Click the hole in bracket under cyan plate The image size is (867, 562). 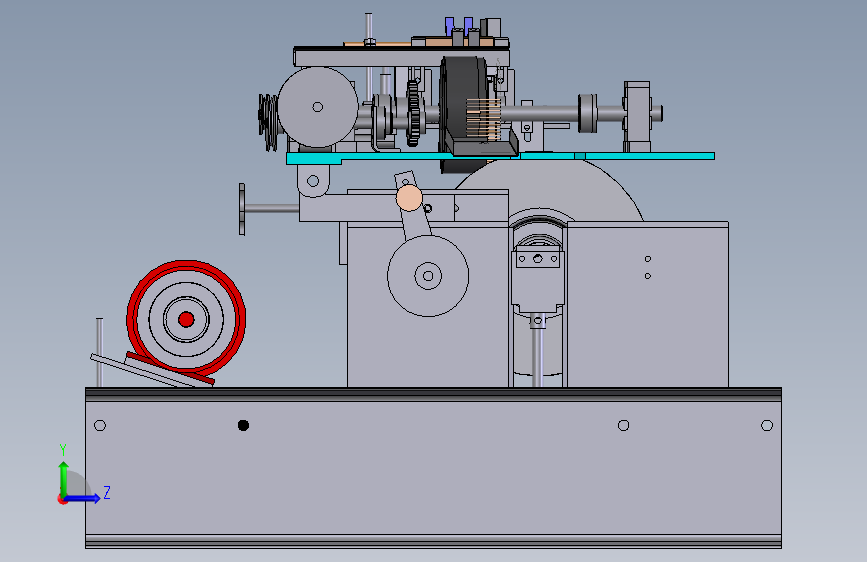pyautogui.click(x=313, y=181)
